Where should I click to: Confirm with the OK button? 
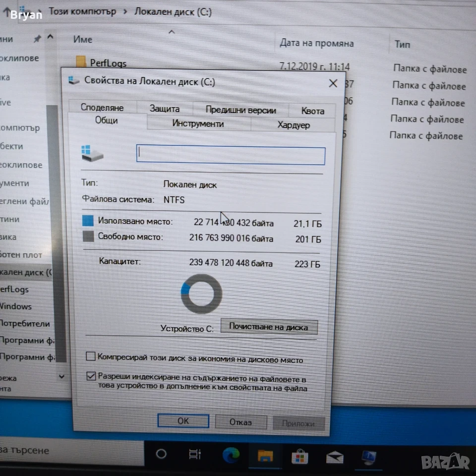183,421
